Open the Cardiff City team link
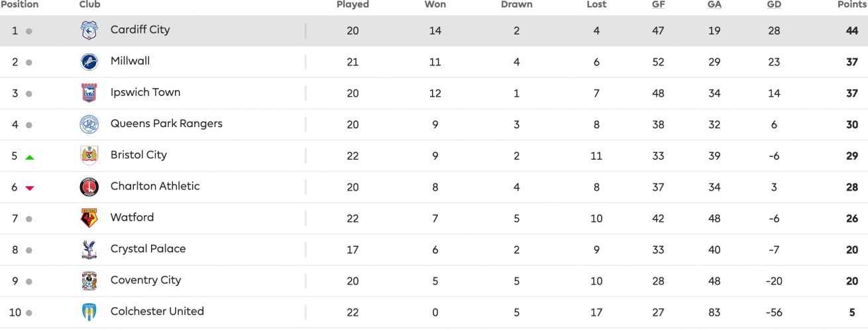Image resolution: width=868 pixels, height=331 pixels. pos(140,30)
